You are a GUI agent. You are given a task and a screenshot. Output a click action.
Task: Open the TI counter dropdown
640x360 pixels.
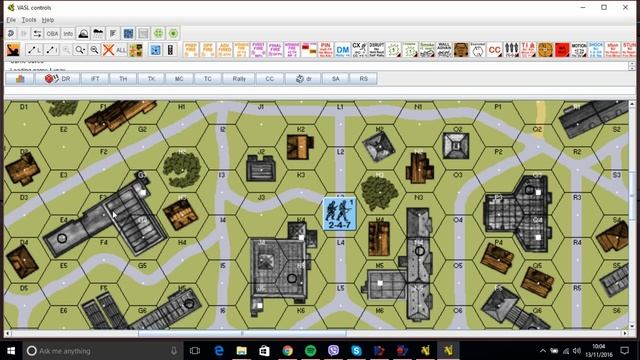tap(528, 49)
